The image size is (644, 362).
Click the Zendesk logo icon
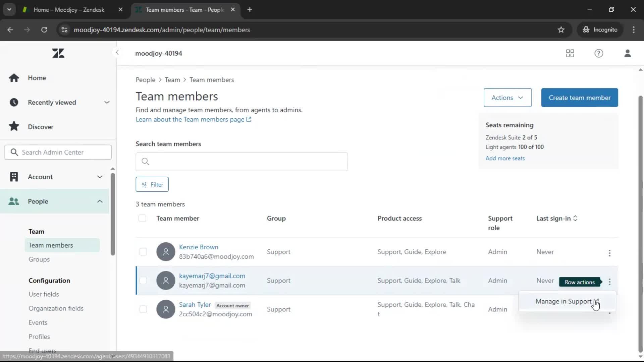(58, 53)
